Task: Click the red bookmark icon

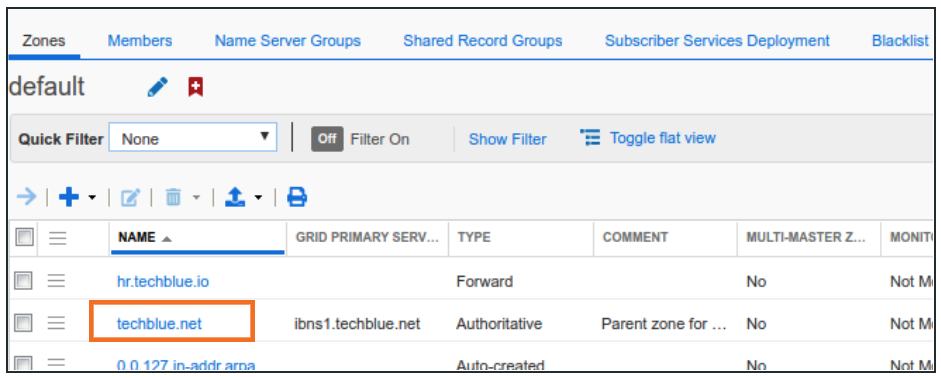Action: (x=195, y=88)
